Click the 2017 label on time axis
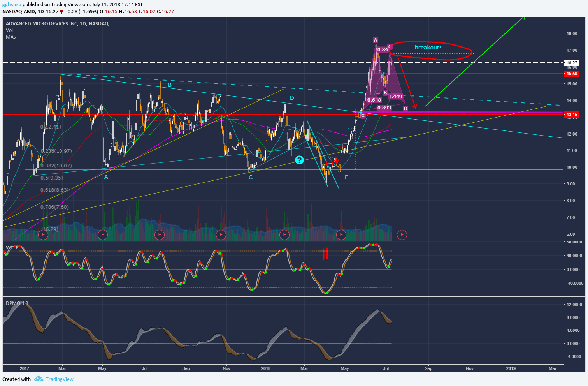The width and height of the screenshot is (588, 386). click(x=25, y=368)
